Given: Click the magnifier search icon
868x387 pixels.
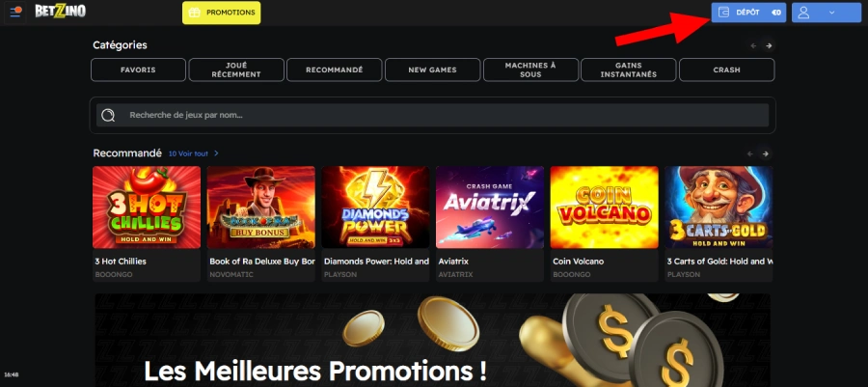Looking at the screenshot, I should click(x=108, y=115).
